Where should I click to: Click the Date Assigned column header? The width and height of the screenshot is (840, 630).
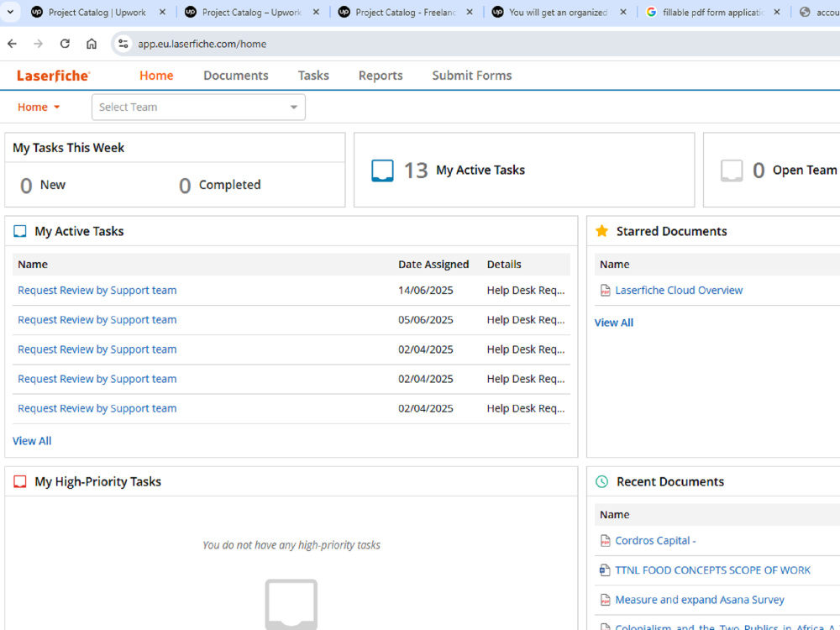pos(433,264)
